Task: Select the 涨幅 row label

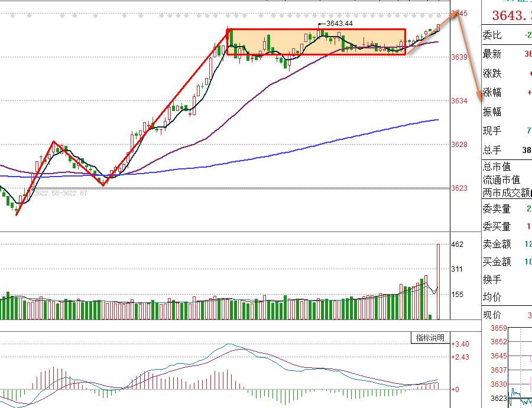Action: (492, 92)
